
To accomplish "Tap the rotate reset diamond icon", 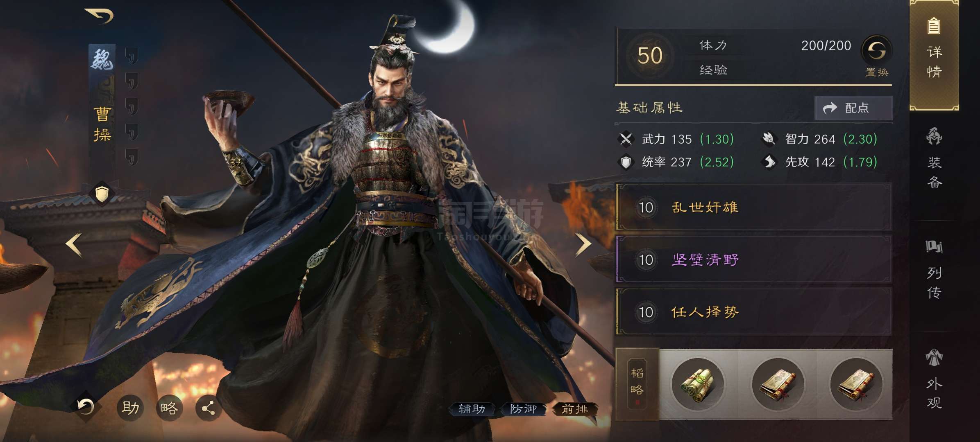I will click(x=86, y=406).
